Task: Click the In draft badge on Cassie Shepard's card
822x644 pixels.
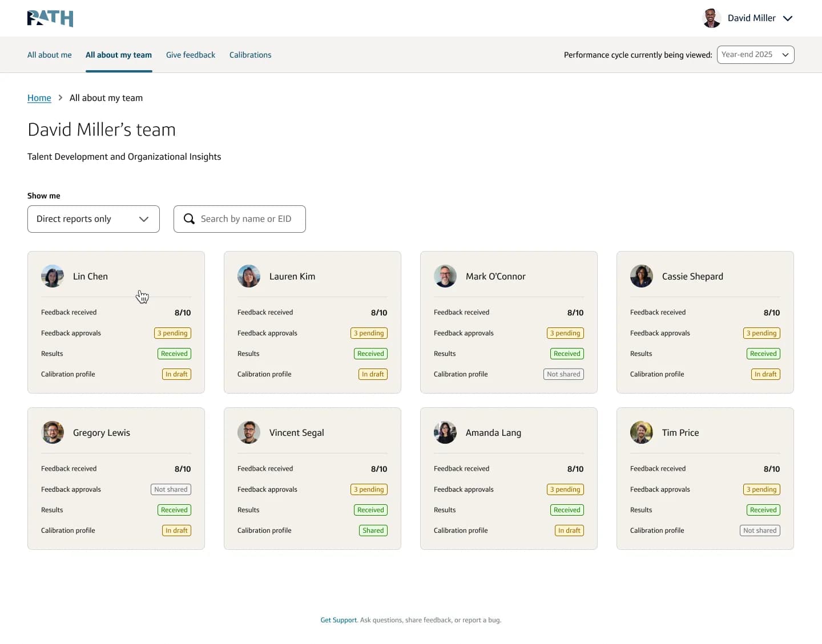Action: (765, 374)
